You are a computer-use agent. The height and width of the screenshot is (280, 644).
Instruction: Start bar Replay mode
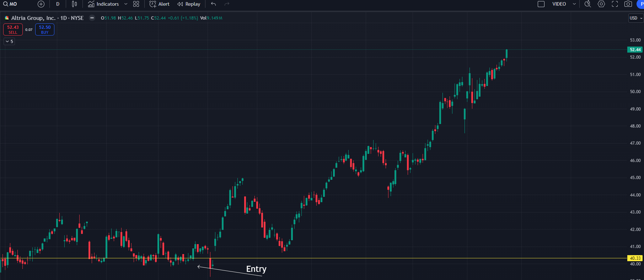(189, 4)
